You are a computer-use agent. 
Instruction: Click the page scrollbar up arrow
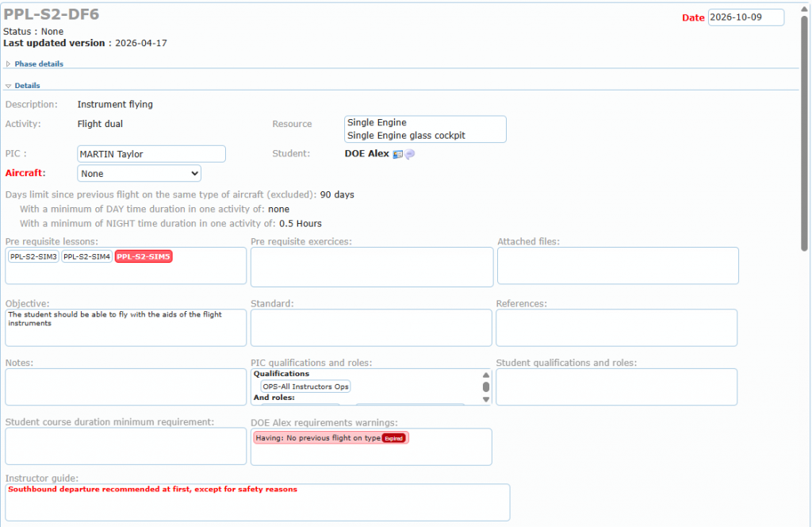click(804, 9)
